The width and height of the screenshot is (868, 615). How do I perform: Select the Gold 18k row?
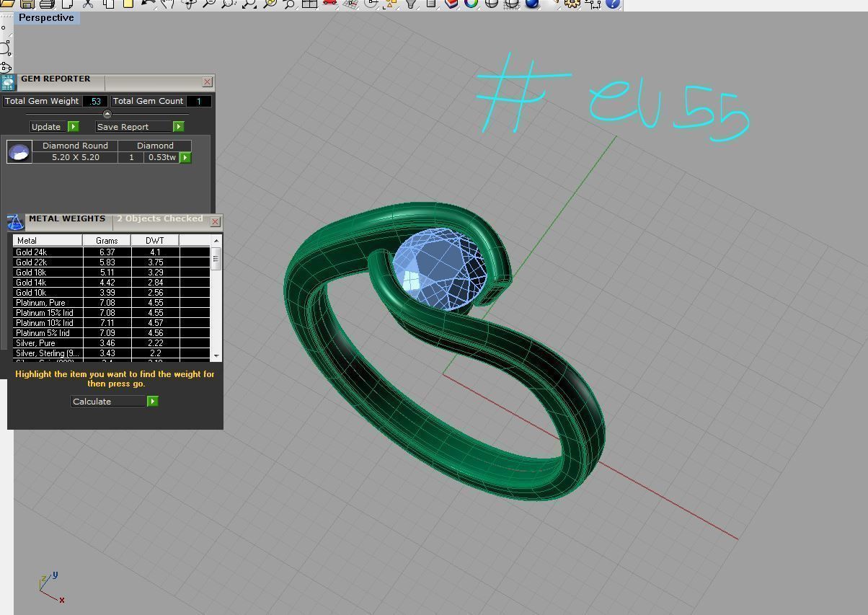click(x=111, y=273)
